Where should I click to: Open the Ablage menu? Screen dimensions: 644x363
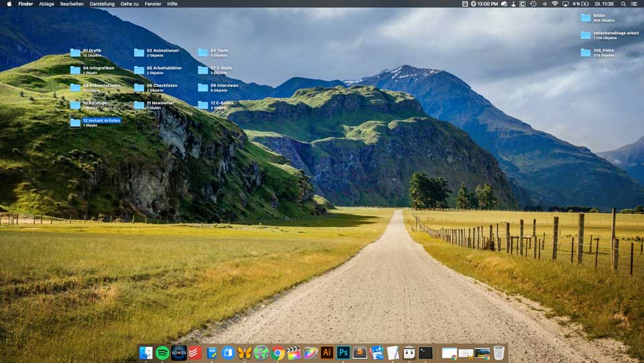coord(46,4)
